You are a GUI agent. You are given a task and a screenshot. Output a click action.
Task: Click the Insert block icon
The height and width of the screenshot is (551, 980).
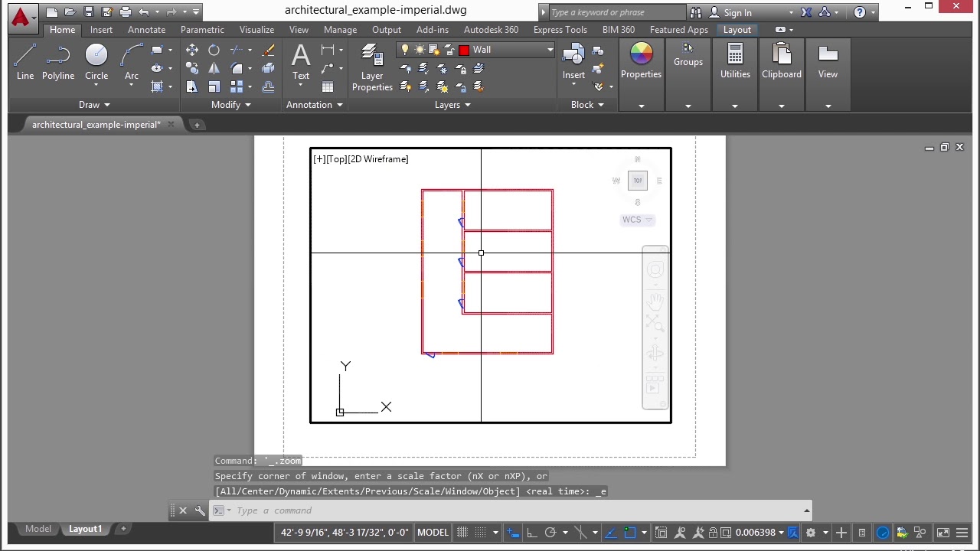pos(573,62)
